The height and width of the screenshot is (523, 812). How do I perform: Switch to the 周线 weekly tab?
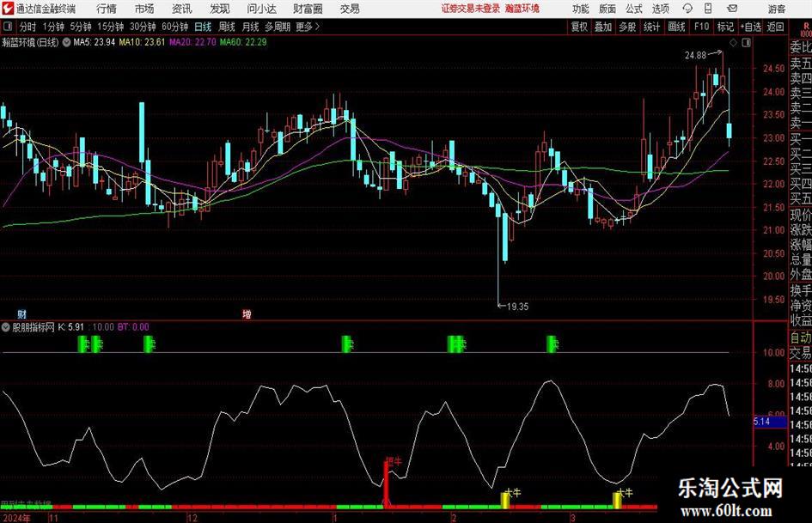pyautogui.click(x=227, y=27)
